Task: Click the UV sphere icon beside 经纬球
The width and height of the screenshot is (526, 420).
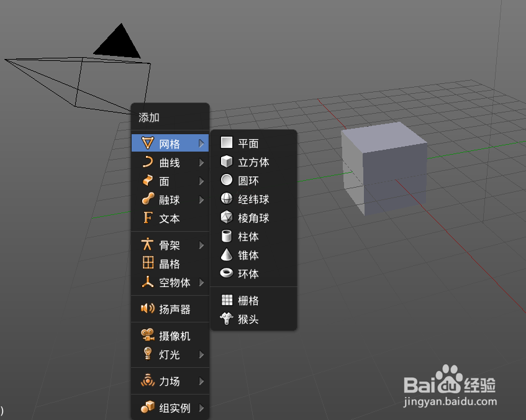Action: (227, 198)
